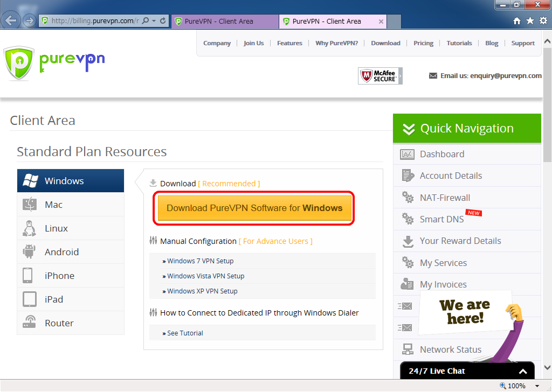Click the Dashboard chart icon in Quick Navigation
Image resolution: width=552 pixels, height=392 pixels.
[x=407, y=155]
